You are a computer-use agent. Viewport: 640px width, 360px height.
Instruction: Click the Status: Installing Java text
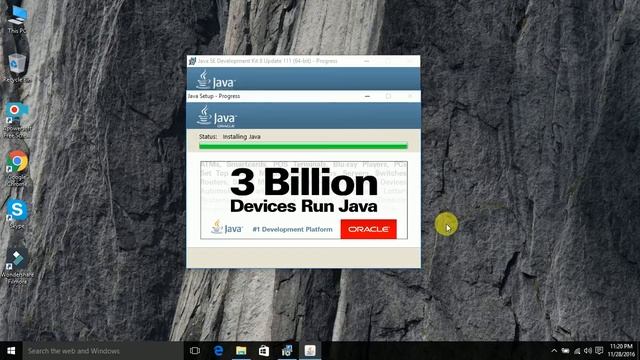click(x=230, y=137)
